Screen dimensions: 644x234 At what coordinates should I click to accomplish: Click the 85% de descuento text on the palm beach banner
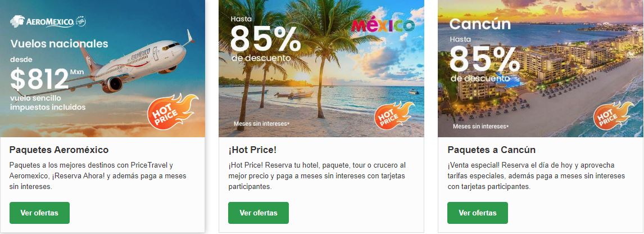click(x=266, y=42)
